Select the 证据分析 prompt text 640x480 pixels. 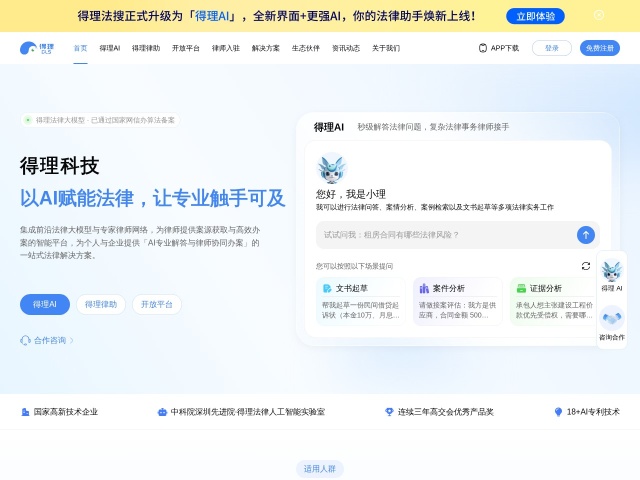tap(554, 310)
